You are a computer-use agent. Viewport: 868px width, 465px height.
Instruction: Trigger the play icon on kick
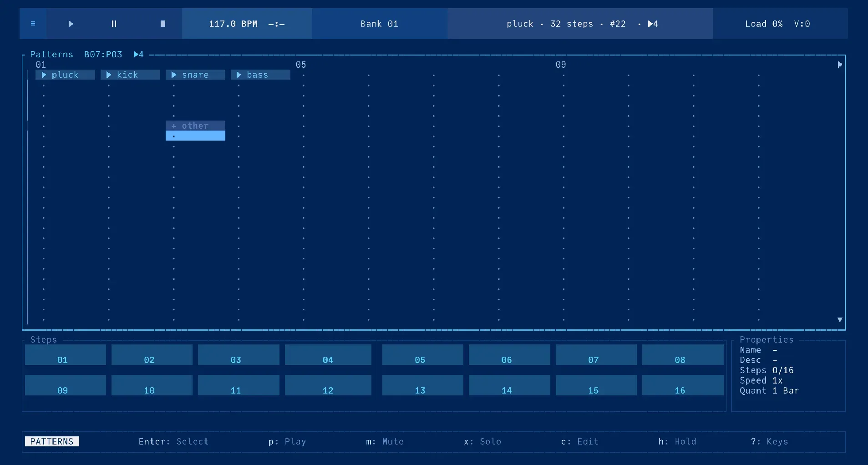(x=109, y=75)
